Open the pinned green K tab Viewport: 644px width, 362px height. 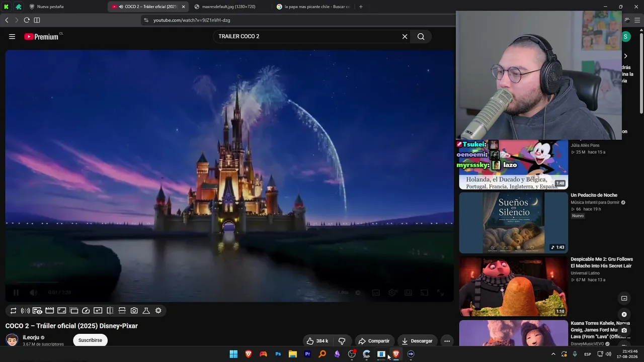click(x=7, y=7)
